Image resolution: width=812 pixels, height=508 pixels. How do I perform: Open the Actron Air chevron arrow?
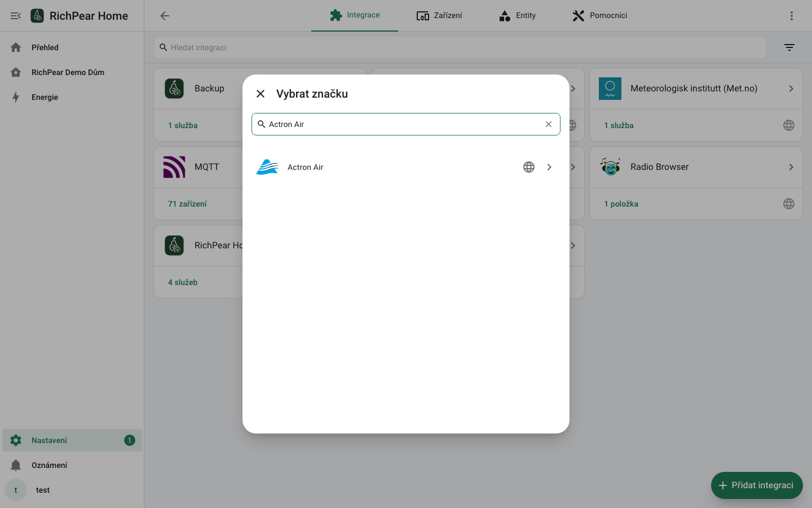[549, 167]
